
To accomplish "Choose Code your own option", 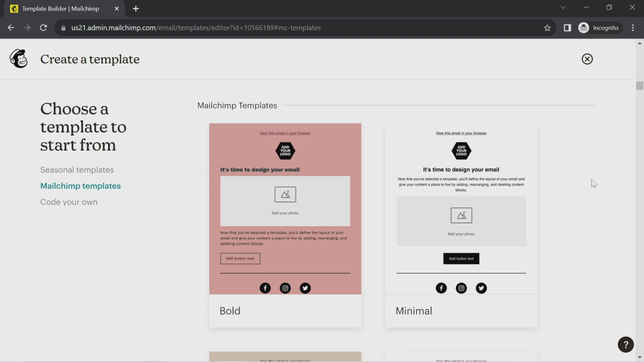I will point(69,202).
